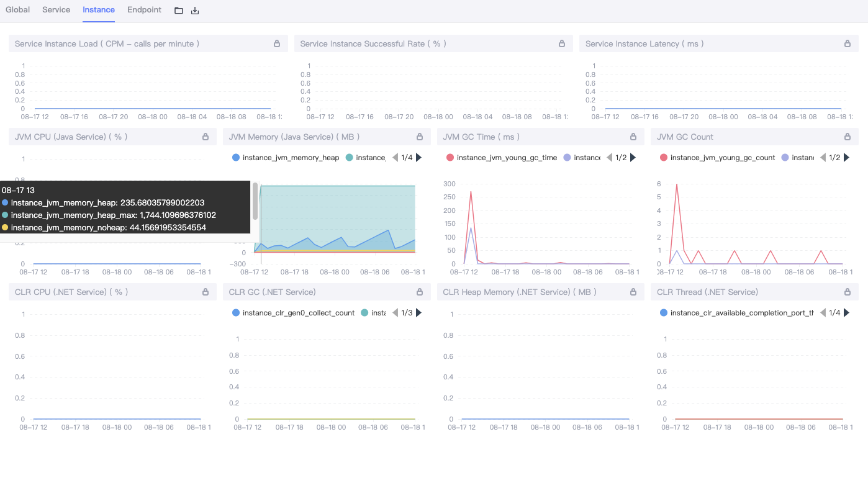Toggle instance_jvm_young_gc_time legend series
This screenshot has width=868, height=488.
point(502,158)
